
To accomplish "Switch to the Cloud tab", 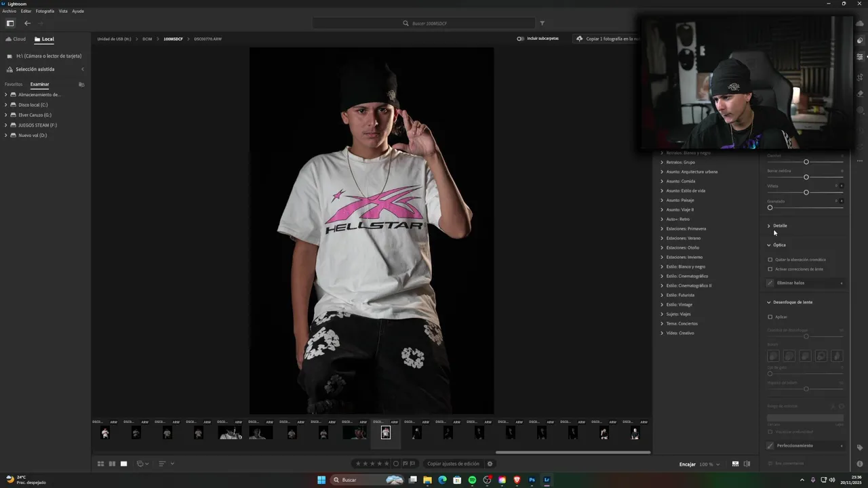I will [16, 39].
